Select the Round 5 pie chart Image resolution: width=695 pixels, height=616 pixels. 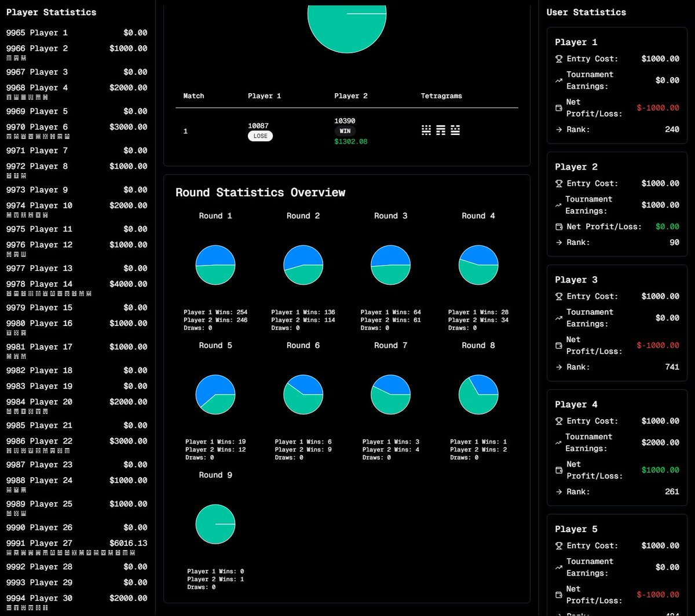[215, 394]
